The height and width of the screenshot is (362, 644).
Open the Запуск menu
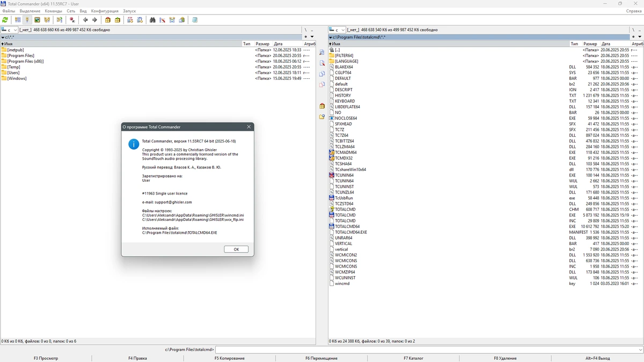coord(129,11)
